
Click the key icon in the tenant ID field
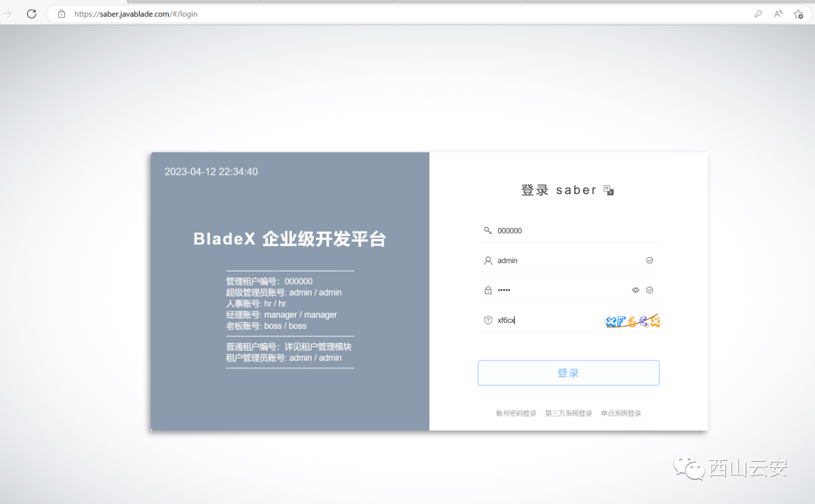488,230
